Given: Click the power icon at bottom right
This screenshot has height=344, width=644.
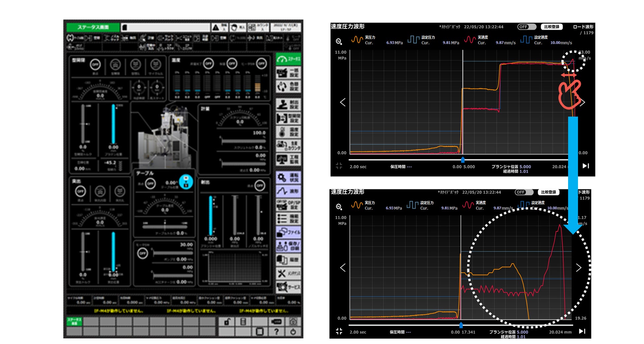Looking at the screenshot, I should pyautogui.click(x=293, y=331).
